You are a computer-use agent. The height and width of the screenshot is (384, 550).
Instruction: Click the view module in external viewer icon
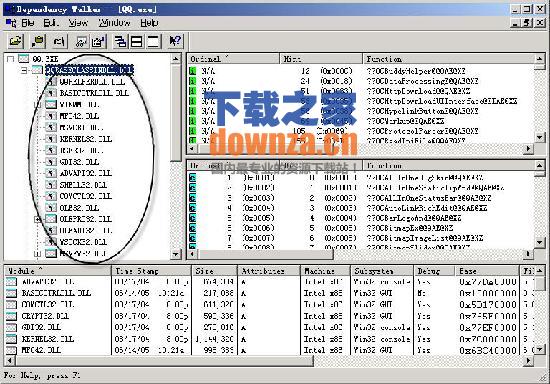pos(82,41)
